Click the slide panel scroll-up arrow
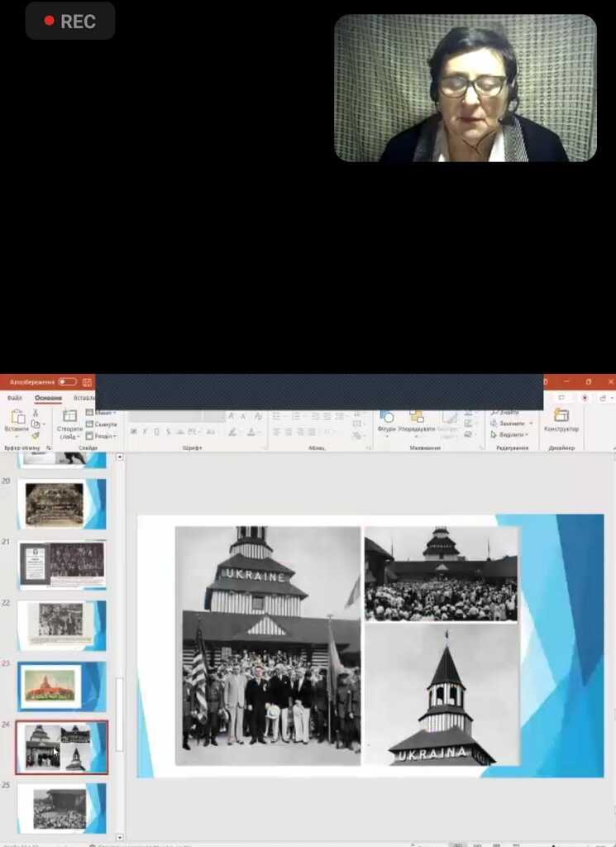The image size is (616, 847). click(x=120, y=457)
